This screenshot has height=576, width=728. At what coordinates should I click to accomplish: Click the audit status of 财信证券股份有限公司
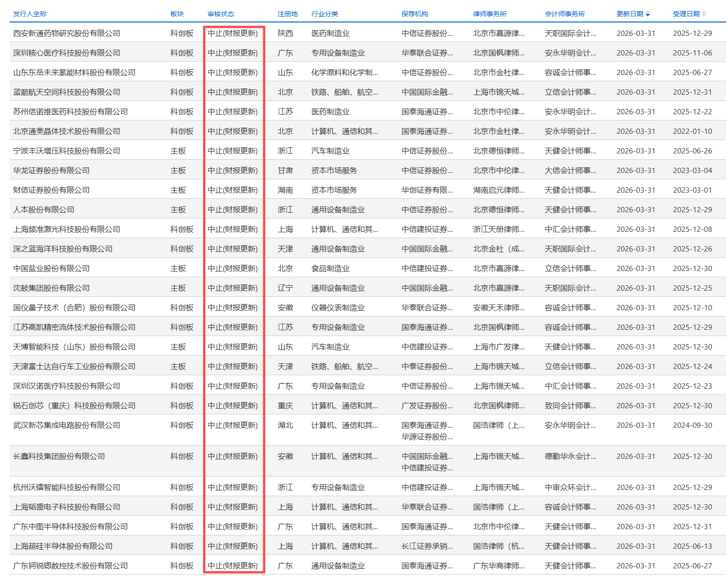pyautogui.click(x=233, y=190)
